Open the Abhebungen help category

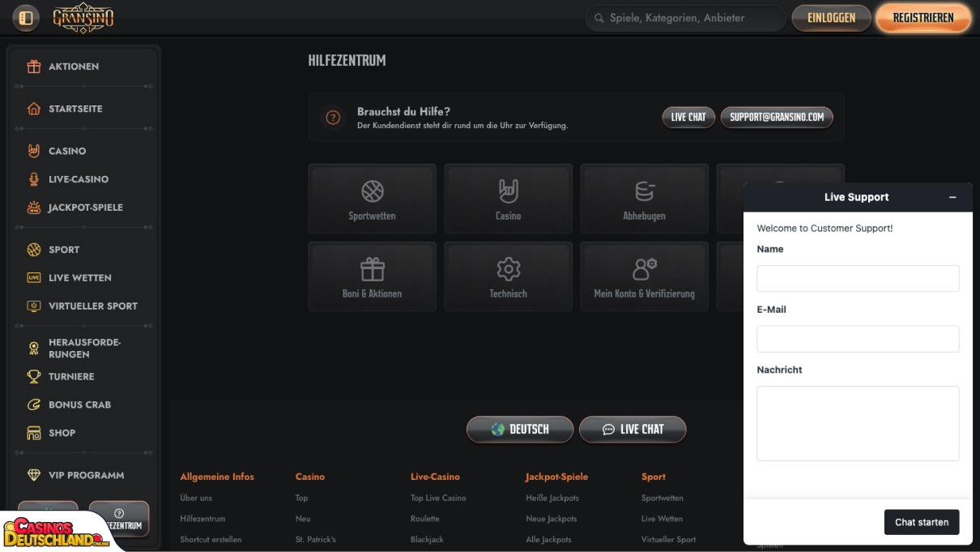645,199
